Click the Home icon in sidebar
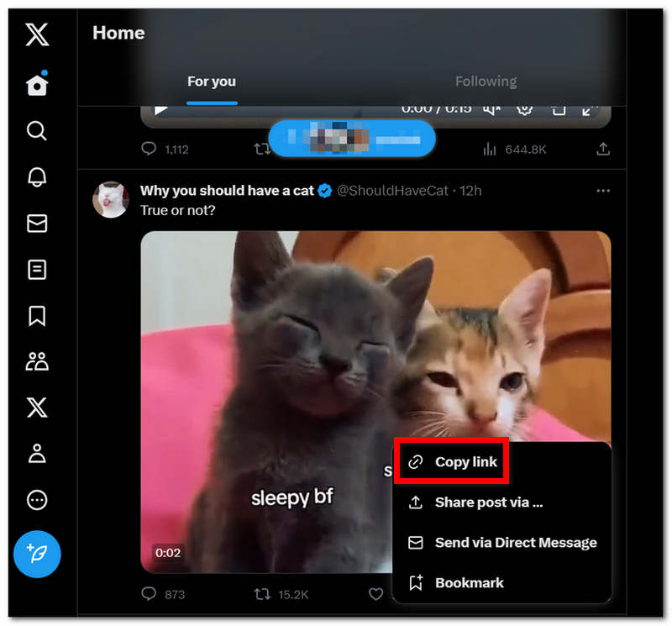The image size is (672, 626). pyautogui.click(x=37, y=85)
